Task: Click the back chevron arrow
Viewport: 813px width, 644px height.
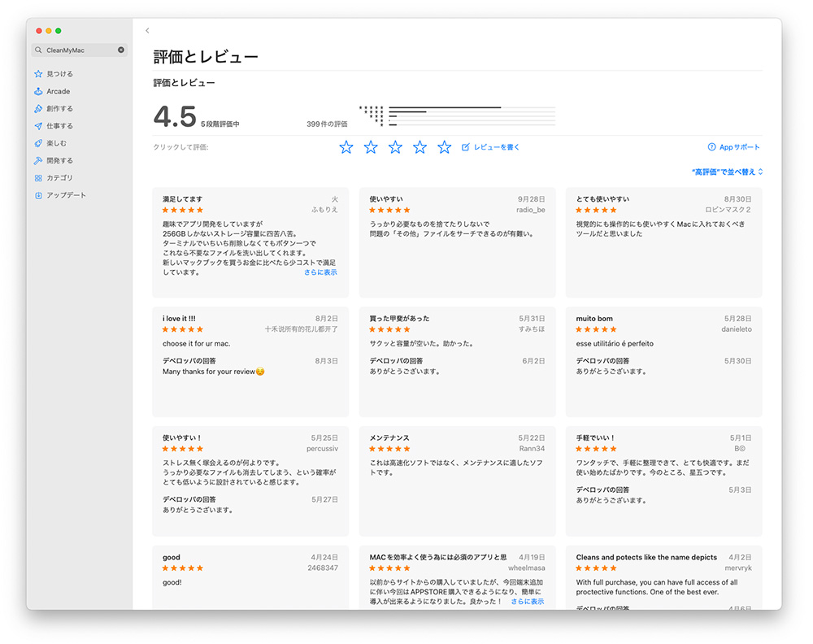Action: (147, 31)
